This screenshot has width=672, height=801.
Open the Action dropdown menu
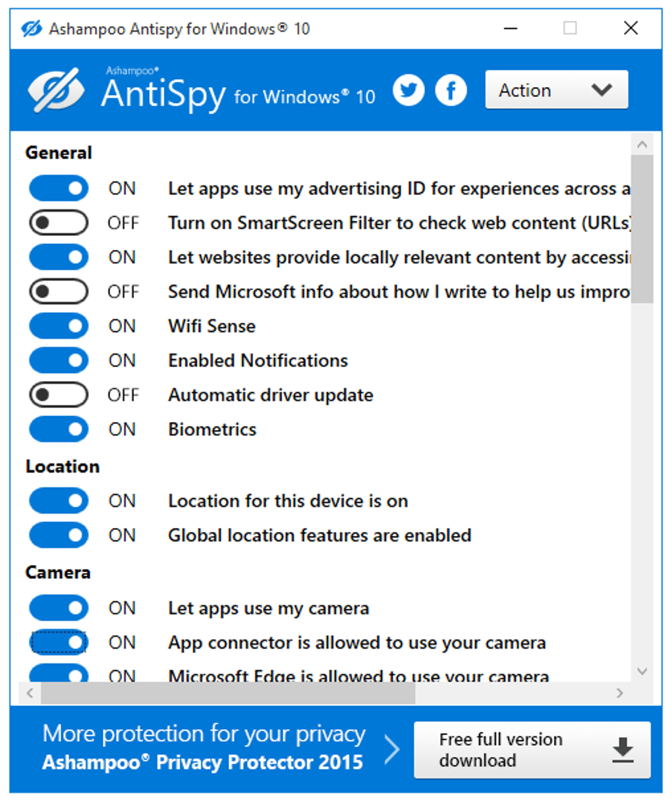(557, 90)
